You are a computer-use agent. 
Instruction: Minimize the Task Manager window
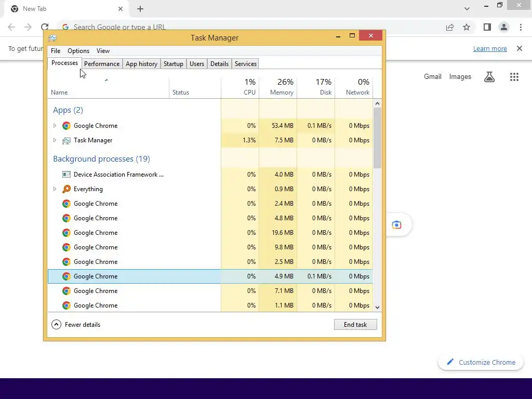tap(338, 36)
